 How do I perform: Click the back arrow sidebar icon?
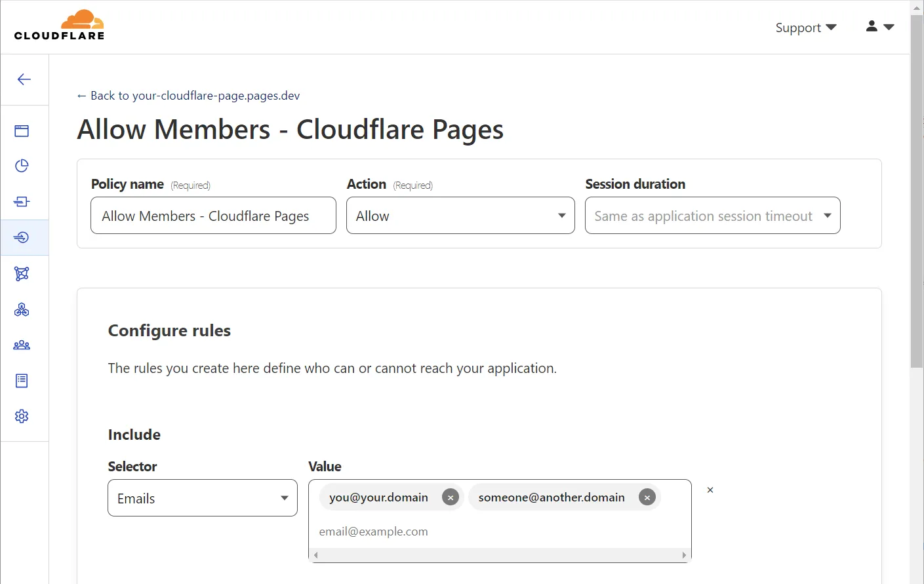[24, 79]
